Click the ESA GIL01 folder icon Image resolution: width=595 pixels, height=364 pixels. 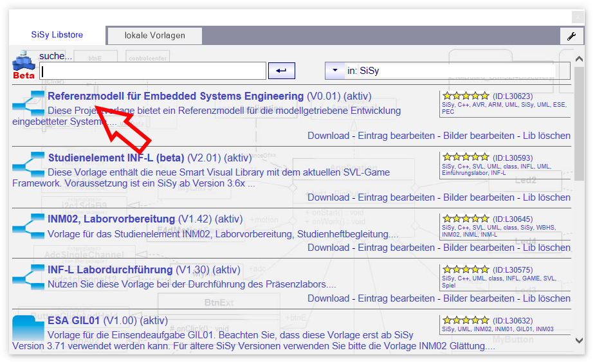(x=28, y=327)
